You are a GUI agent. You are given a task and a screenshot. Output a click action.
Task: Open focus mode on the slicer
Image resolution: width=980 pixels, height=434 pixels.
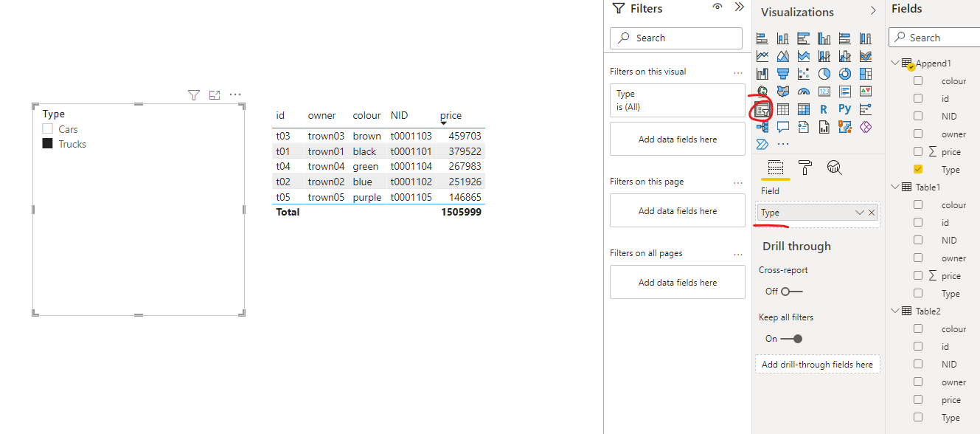coord(215,94)
